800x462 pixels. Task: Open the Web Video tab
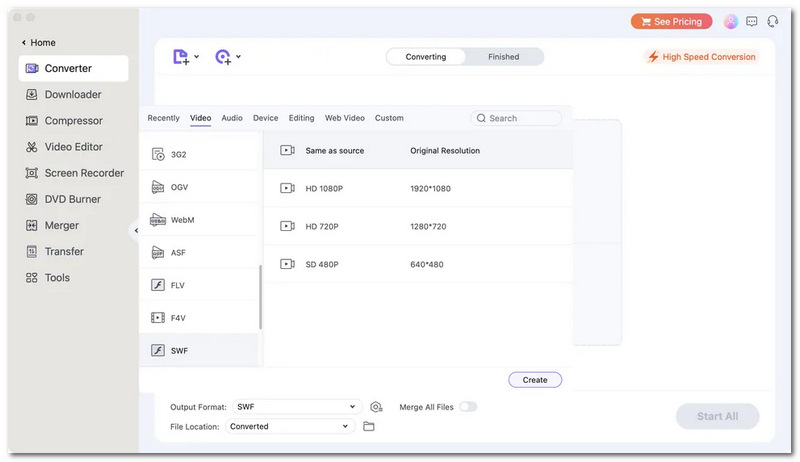pyautogui.click(x=344, y=118)
